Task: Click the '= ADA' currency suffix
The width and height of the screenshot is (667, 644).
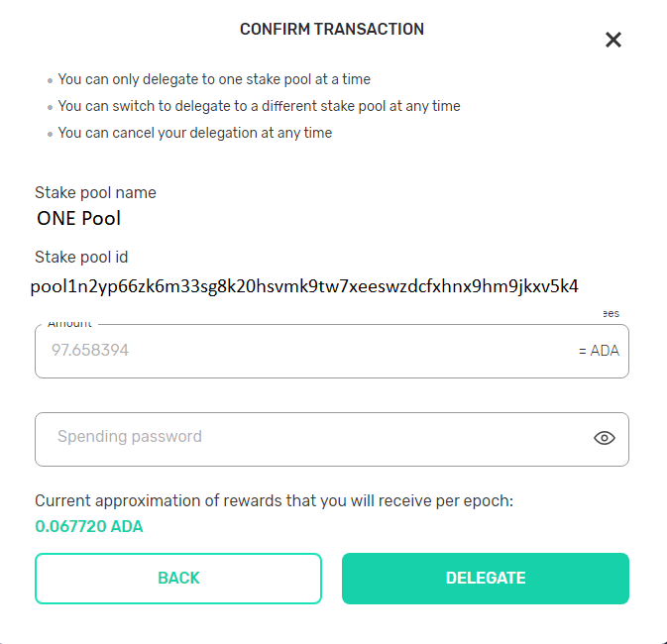Action: pos(599,351)
